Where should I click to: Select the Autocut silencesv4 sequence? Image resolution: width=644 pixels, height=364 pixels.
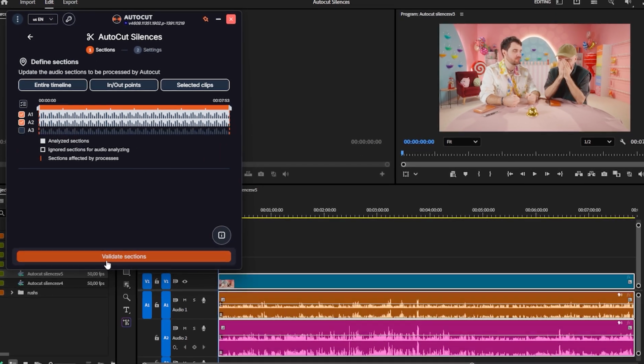coord(45,283)
